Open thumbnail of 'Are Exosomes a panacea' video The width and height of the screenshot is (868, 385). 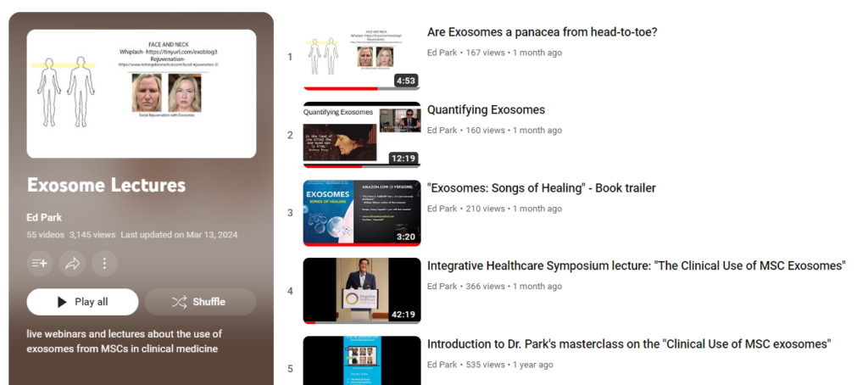pyautogui.click(x=362, y=57)
